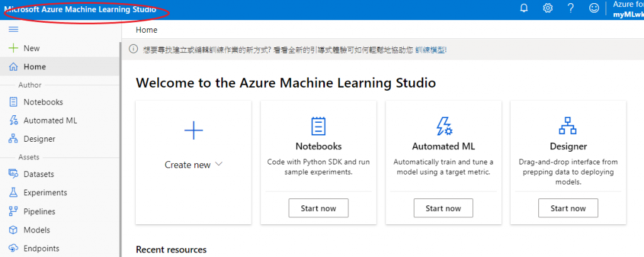This screenshot has width=644, height=257.
Task: Click the sidebar vertical scrollbar
Action: 121,145
